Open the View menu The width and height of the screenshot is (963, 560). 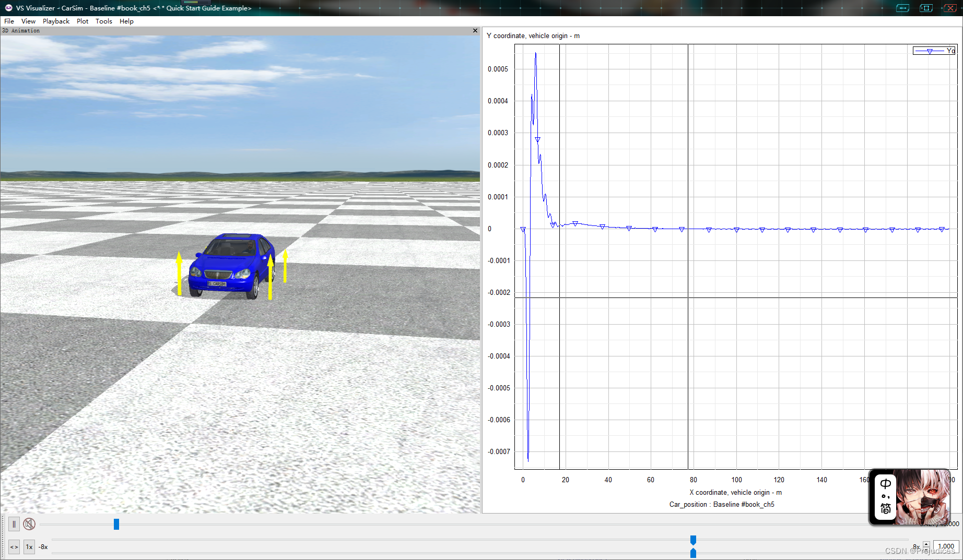(28, 21)
